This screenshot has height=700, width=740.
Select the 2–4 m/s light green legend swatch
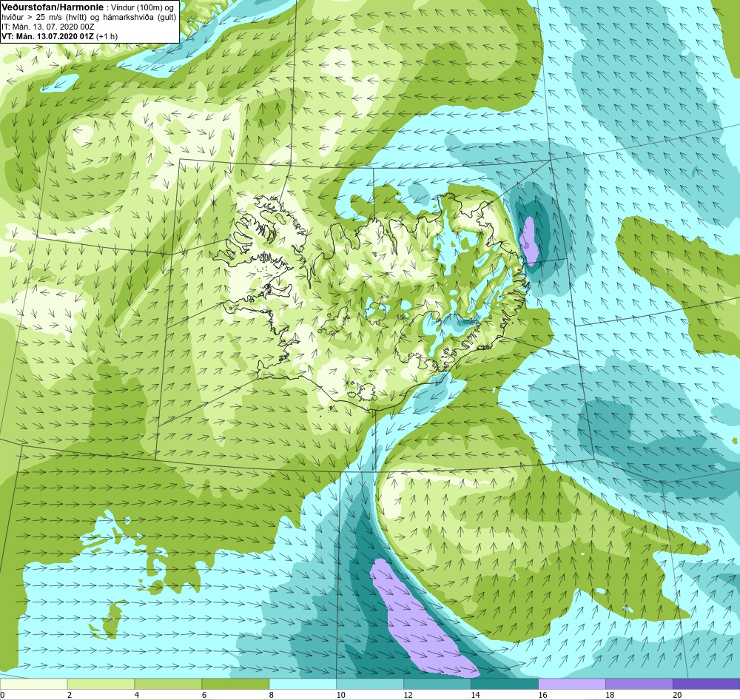(101, 684)
